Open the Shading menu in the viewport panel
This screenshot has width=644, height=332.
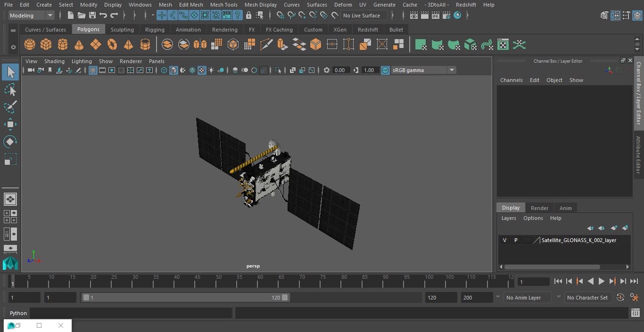coord(54,61)
